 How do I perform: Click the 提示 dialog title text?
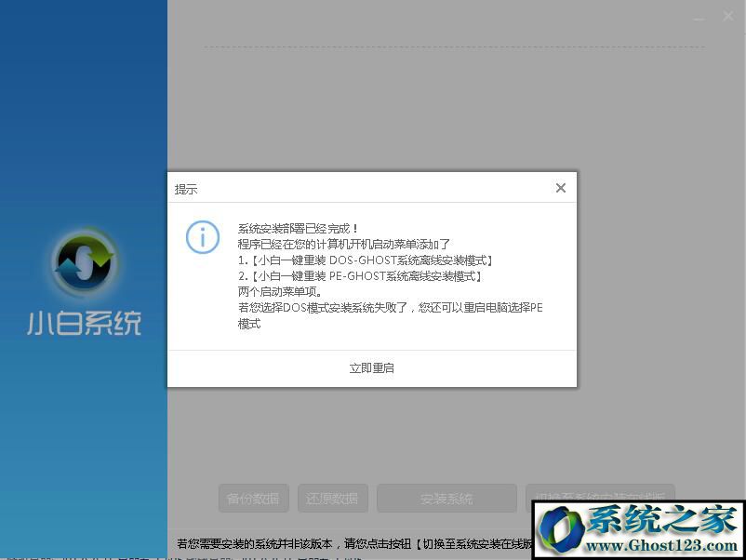coord(185,190)
